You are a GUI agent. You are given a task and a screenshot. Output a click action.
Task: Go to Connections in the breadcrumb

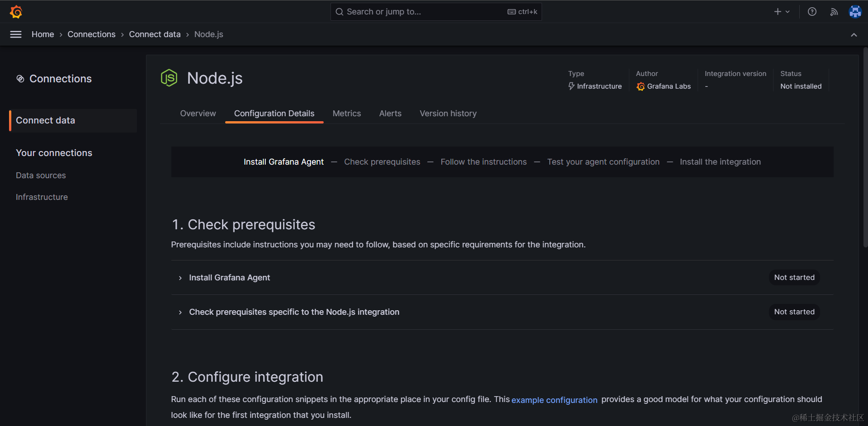pos(91,34)
